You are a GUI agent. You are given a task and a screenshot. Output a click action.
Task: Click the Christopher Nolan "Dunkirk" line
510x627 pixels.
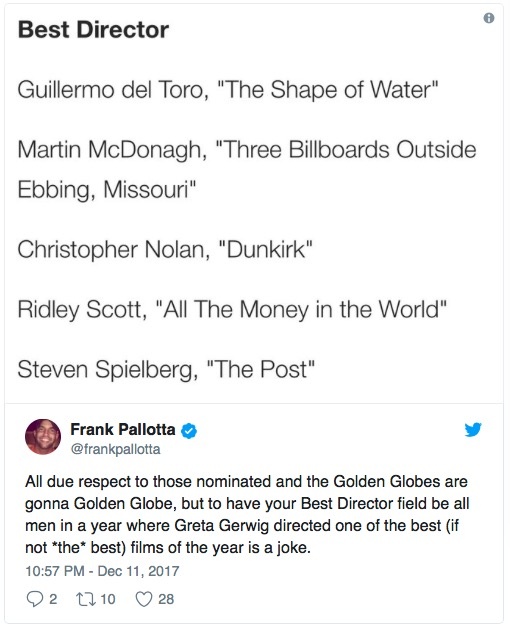pyautogui.click(x=164, y=250)
